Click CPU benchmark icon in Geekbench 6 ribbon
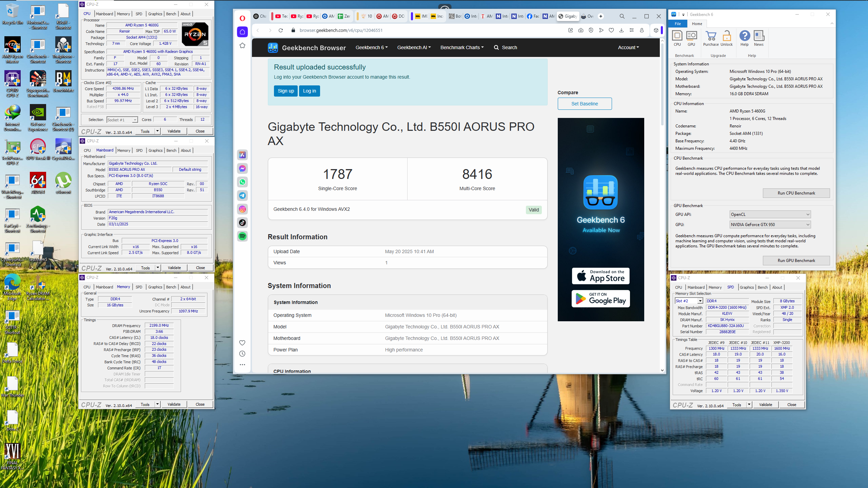868x488 pixels. [677, 38]
